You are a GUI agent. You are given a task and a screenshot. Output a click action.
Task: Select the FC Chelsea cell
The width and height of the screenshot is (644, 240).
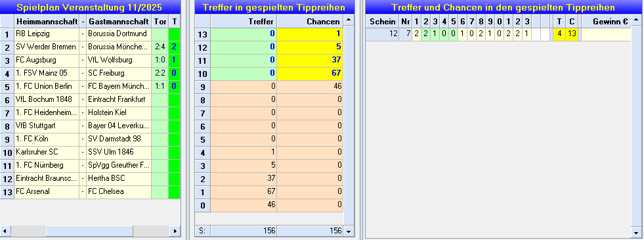point(119,192)
